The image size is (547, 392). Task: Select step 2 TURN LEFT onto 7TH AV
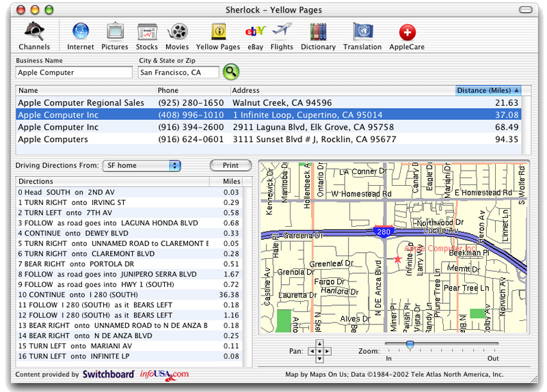(x=129, y=213)
